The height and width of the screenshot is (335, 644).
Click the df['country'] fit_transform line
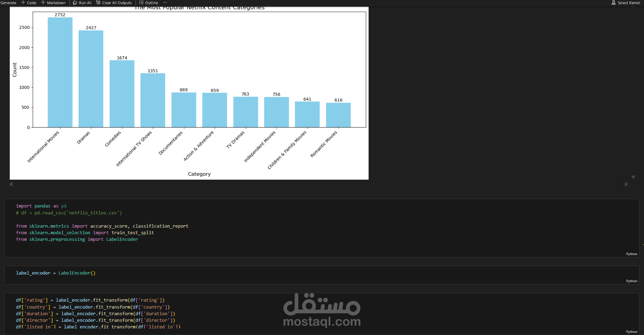coord(93,307)
